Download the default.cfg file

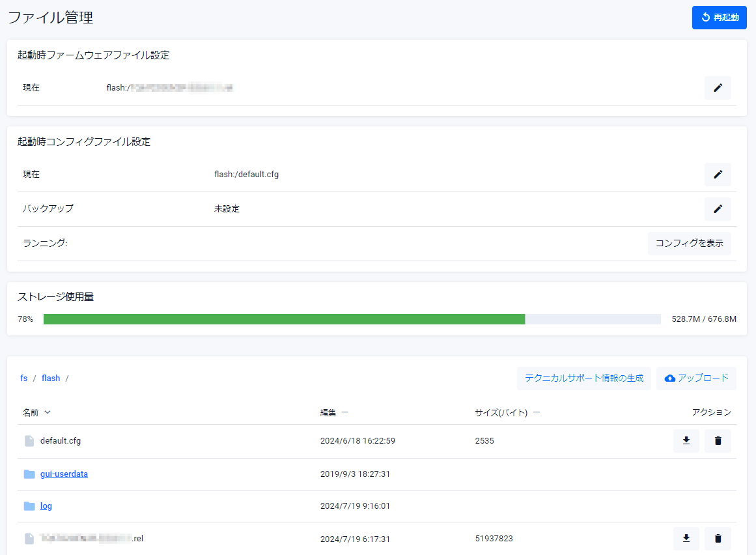pos(686,441)
